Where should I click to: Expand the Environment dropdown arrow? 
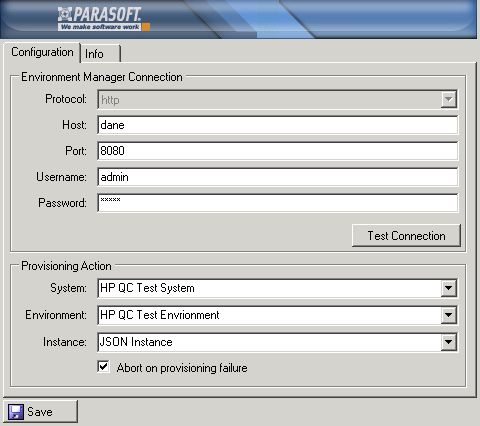[x=449, y=315]
